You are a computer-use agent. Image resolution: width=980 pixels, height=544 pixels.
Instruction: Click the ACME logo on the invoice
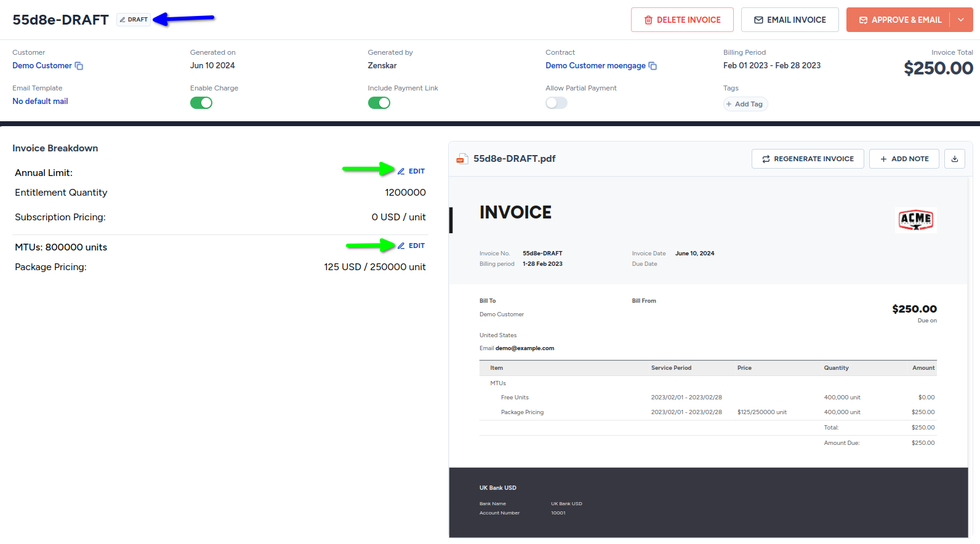916,219
